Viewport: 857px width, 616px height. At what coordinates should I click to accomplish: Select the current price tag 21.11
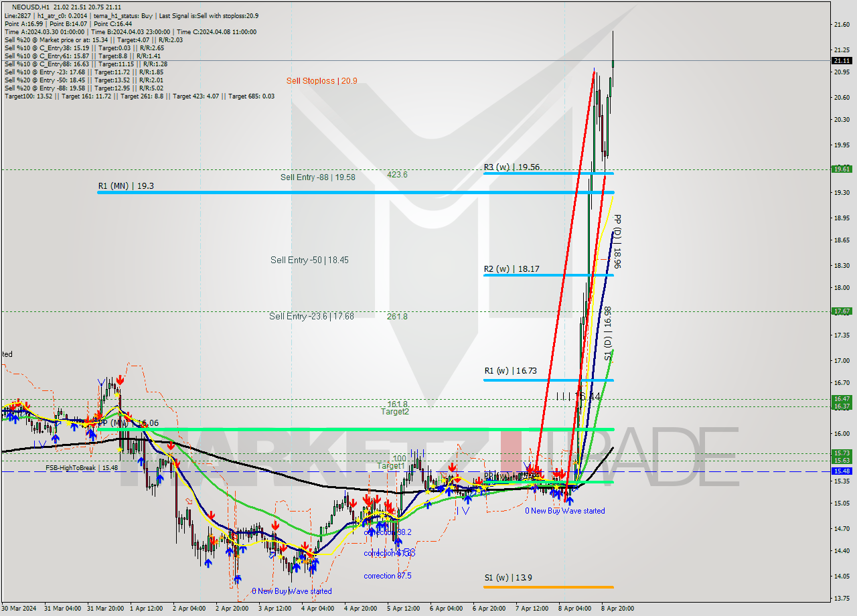pyautogui.click(x=842, y=60)
